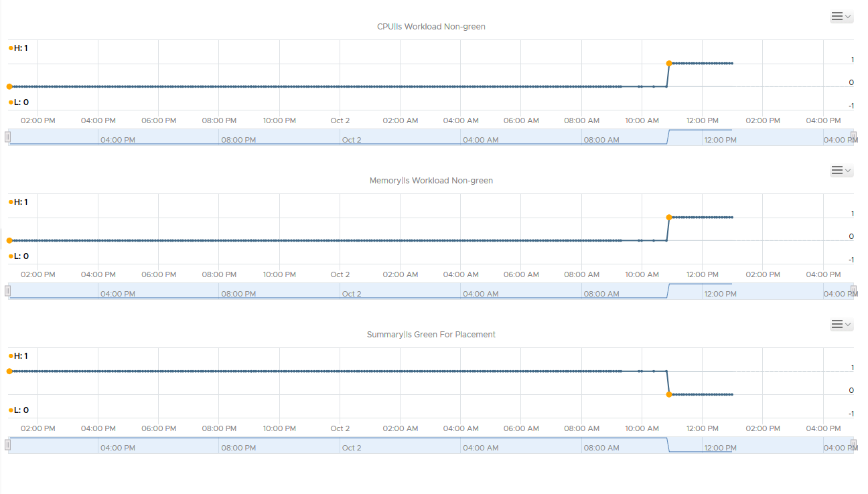
Task: Grab left range handle of CPU chart navigator
Action: [x=7, y=137]
